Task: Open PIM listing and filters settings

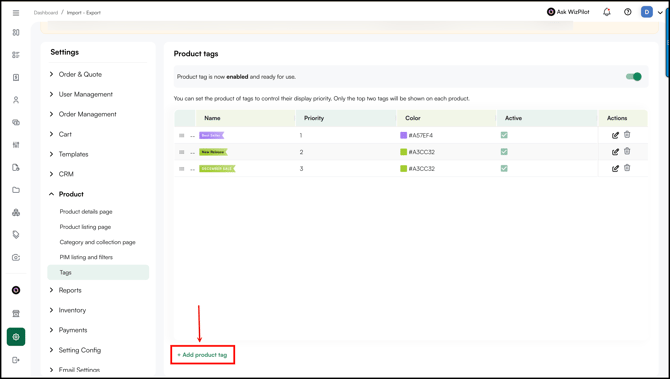Action: coord(86,257)
